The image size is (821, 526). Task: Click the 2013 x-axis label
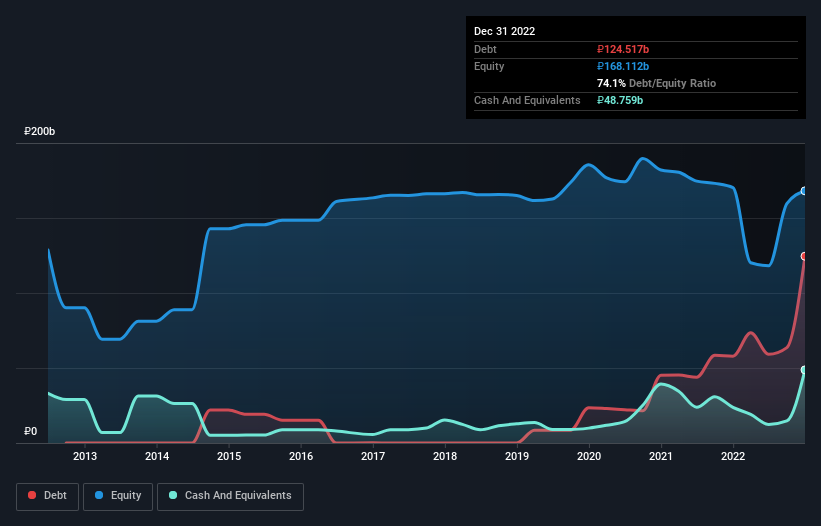[x=85, y=456]
